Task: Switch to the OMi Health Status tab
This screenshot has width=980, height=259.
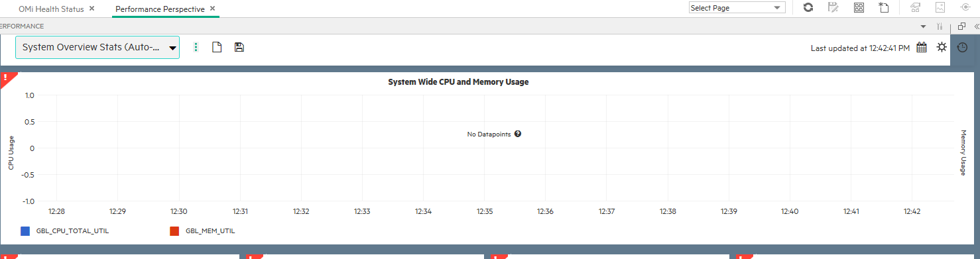Action: click(x=47, y=9)
